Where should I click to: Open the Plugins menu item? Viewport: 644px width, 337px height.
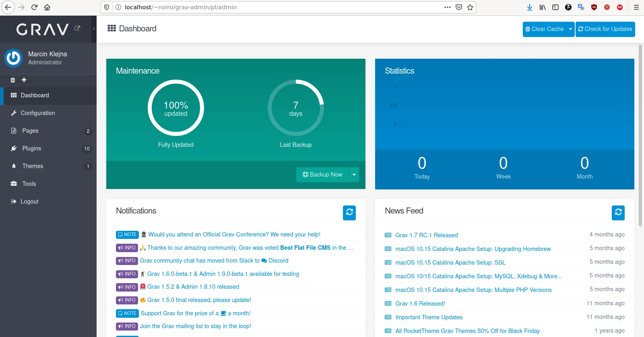tap(48, 148)
